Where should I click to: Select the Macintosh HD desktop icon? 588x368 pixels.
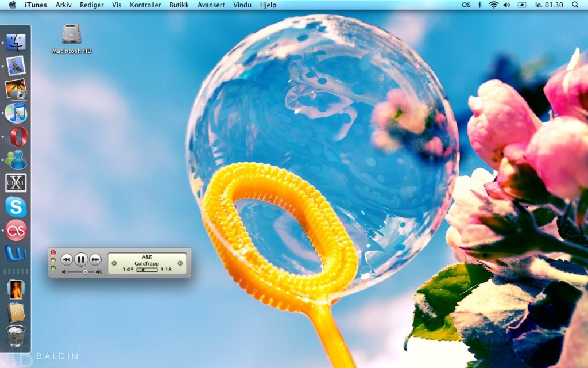72,34
